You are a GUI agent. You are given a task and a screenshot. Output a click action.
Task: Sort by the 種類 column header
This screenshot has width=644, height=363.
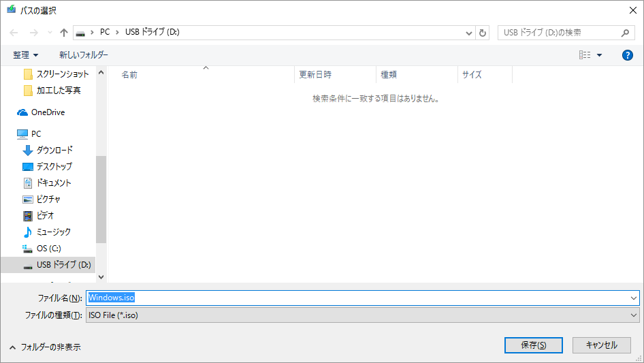point(417,75)
